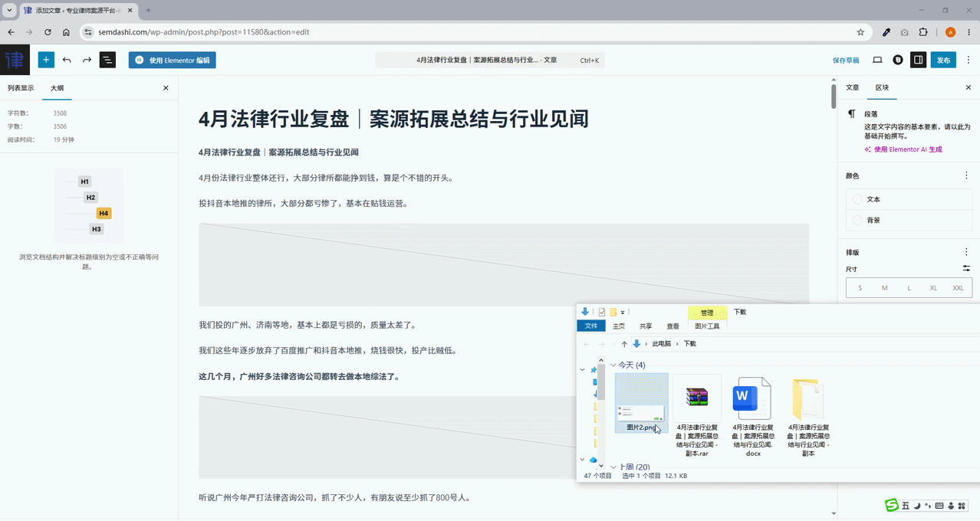
Task: Go up one folder in Explorer
Action: [624, 344]
